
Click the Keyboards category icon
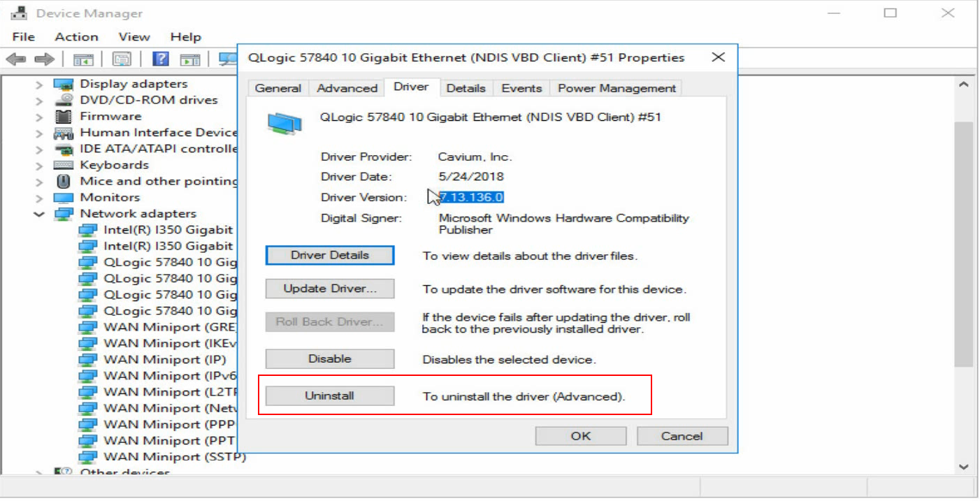pyautogui.click(x=64, y=165)
